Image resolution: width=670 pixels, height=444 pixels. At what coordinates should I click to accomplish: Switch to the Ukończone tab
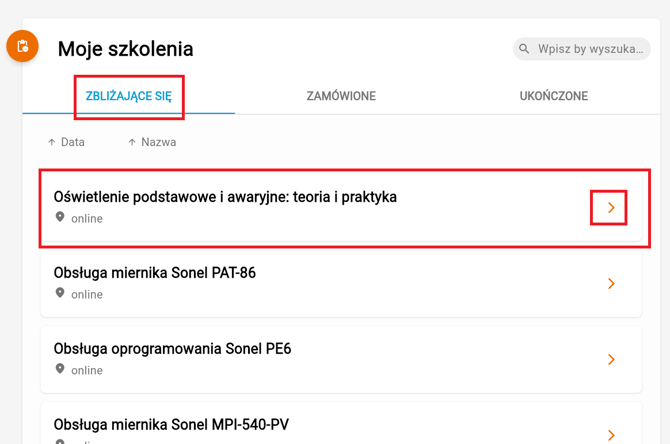coord(553,96)
